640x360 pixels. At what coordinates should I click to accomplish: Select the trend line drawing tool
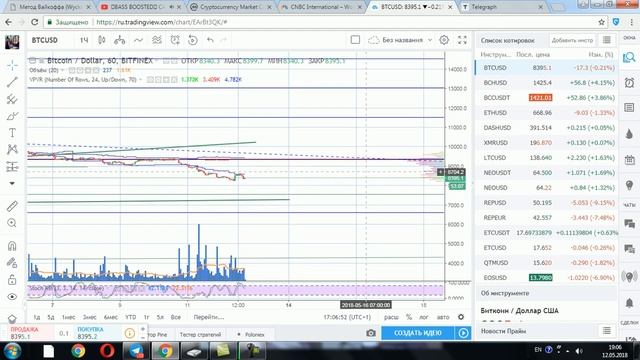point(12,82)
